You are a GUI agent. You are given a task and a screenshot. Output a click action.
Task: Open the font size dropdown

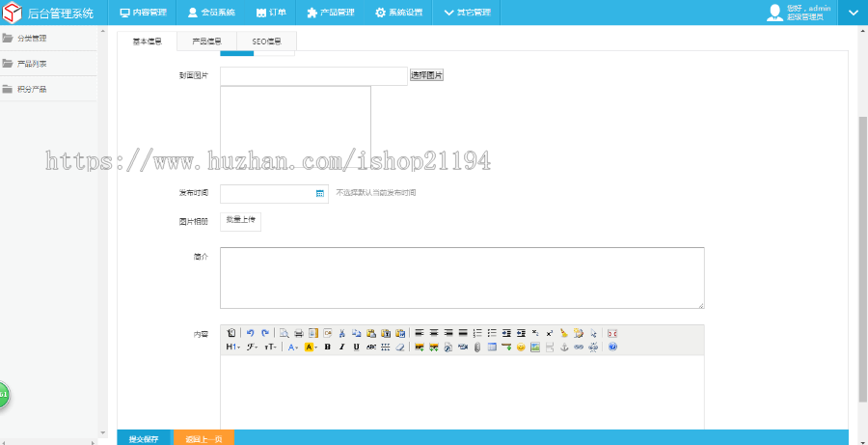pyautogui.click(x=270, y=347)
